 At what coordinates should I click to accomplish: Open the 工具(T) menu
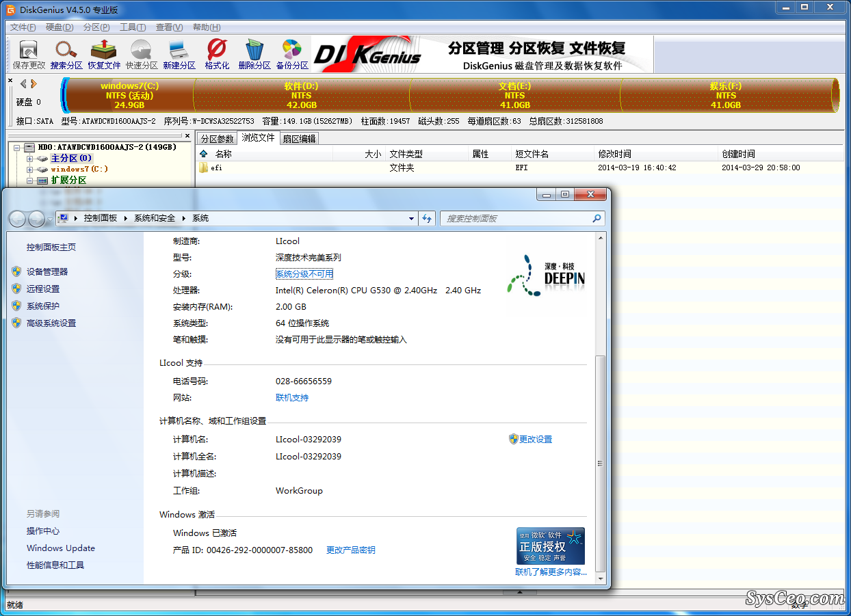(x=133, y=27)
